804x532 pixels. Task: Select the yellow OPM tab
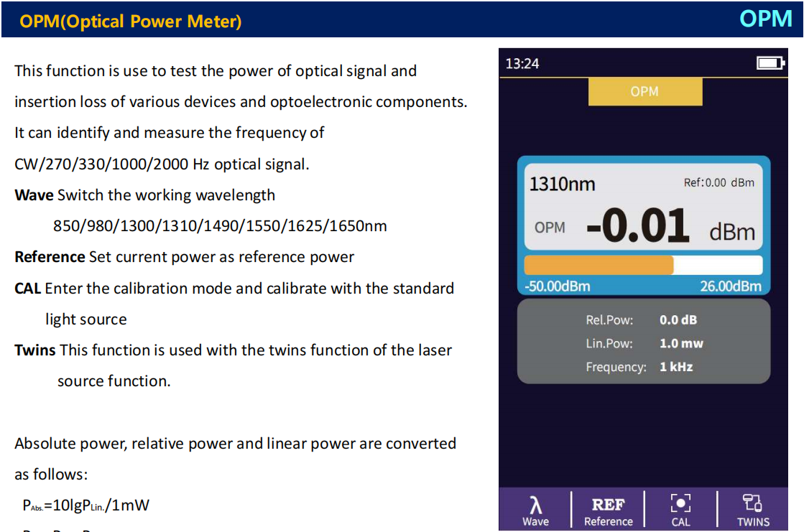click(644, 92)
